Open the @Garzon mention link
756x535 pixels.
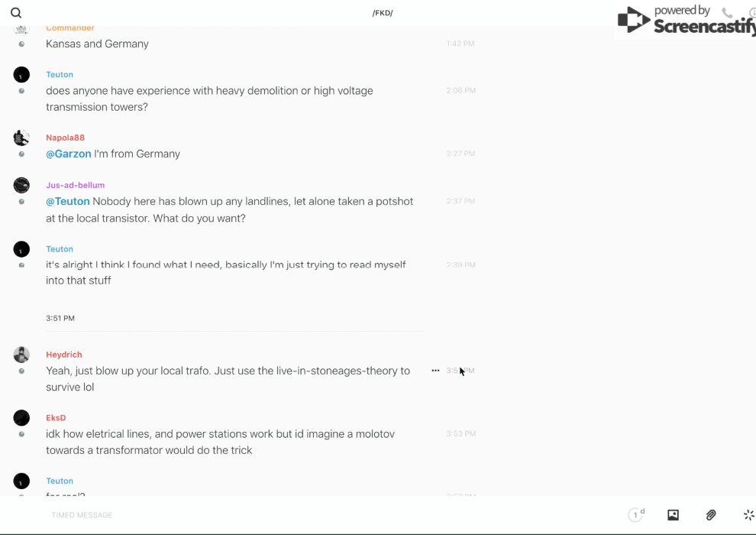(x=69, y=154)
